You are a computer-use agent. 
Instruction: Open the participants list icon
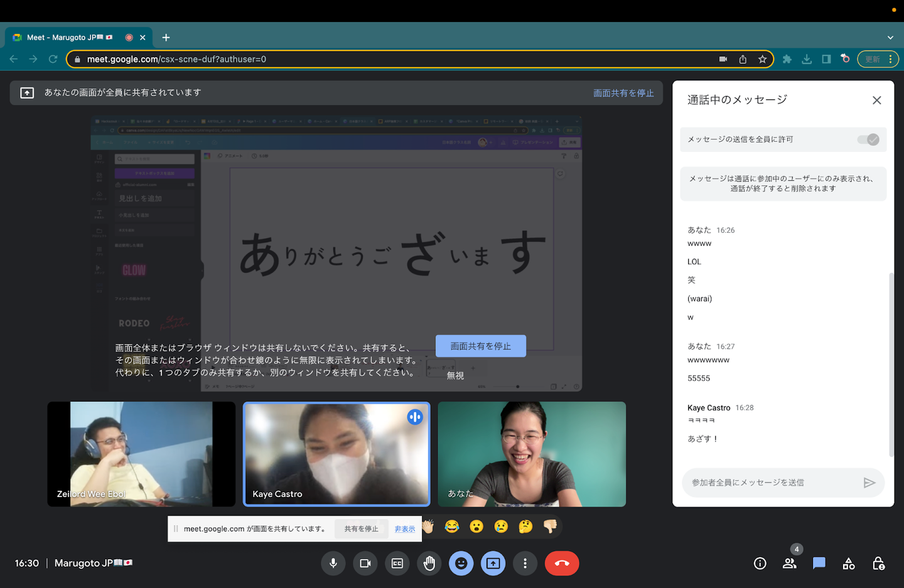pos(790,564)
